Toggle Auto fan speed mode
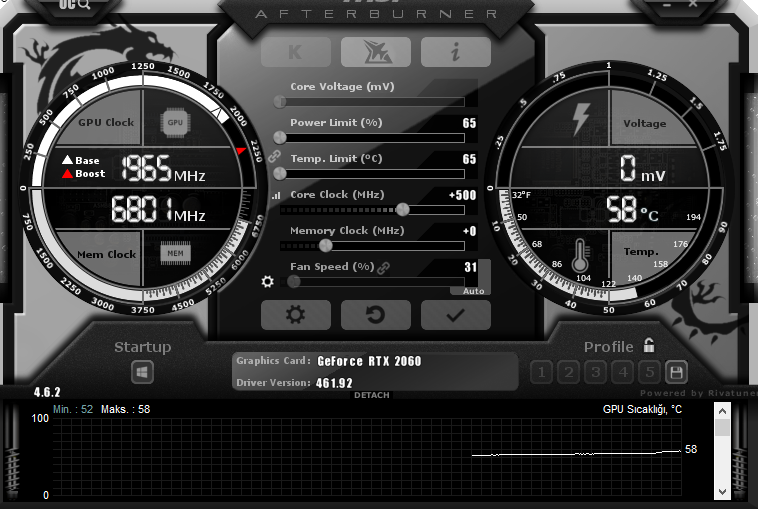Image resolution: width=758 pixels, height=509 pixels. [x=474, y=291]
